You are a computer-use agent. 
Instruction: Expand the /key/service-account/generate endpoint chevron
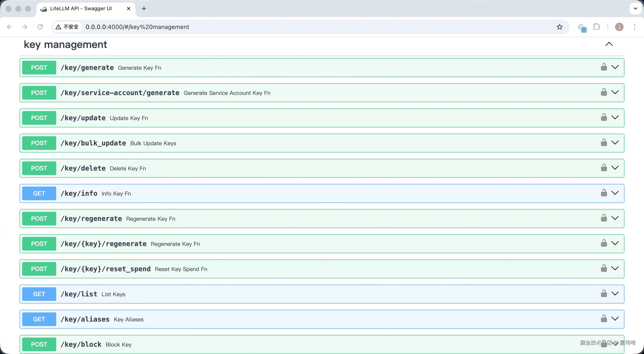coord(615,92)
